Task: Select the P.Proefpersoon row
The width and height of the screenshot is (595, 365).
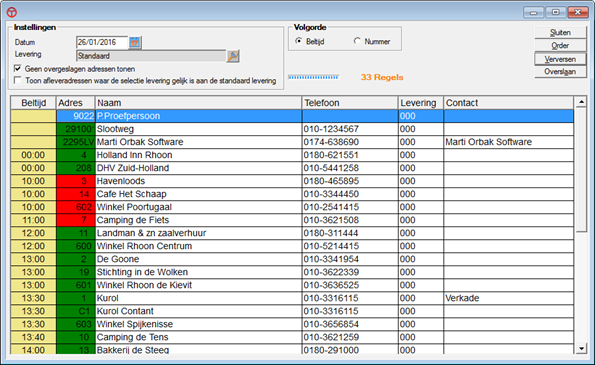Action: [x=292, y=116]
